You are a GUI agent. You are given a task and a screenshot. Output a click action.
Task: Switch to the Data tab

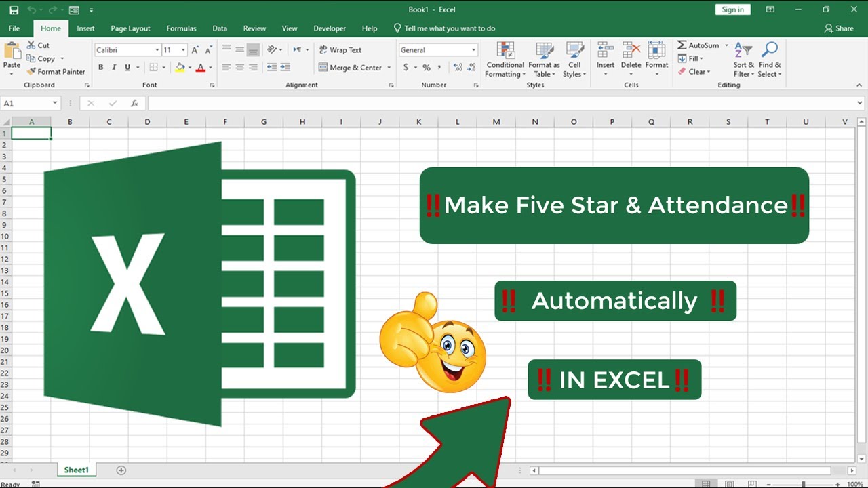220,28
